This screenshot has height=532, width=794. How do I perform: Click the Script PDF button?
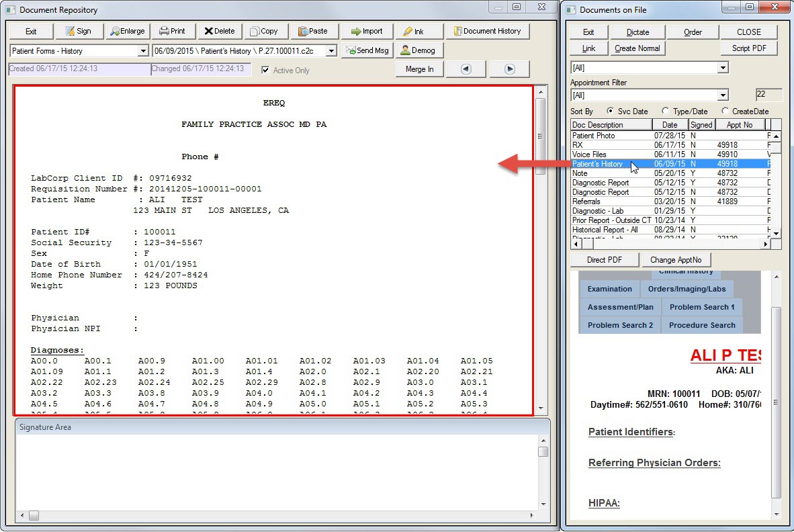(749, 48)
